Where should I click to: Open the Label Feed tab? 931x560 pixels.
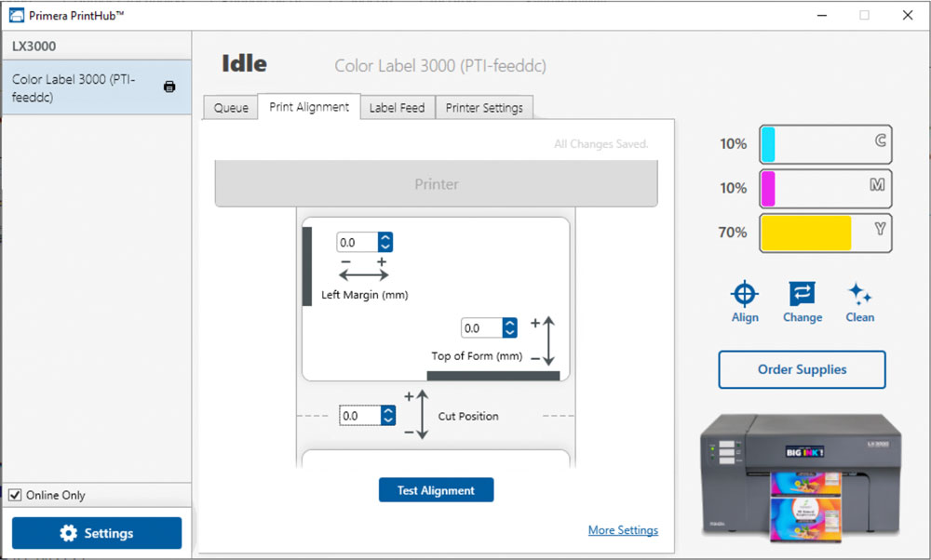[x=398, y=107]
